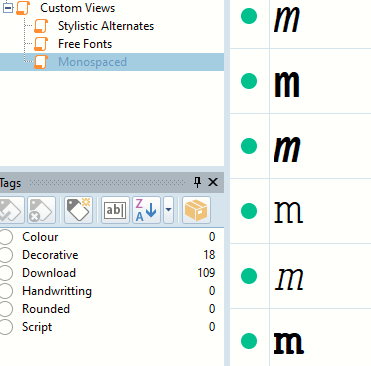Click the green status dot of third font row
This screenshot has height=366, width=371.
(x=249, y=146)
